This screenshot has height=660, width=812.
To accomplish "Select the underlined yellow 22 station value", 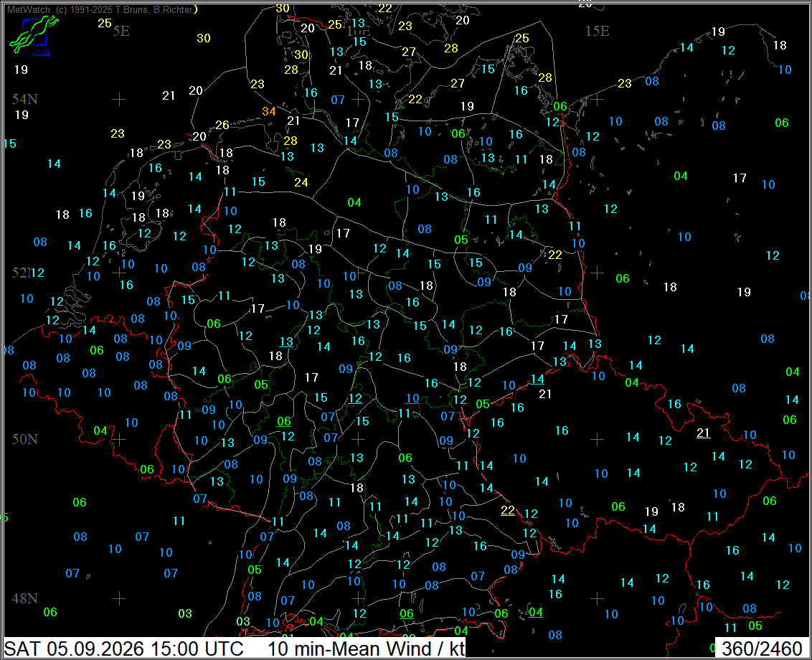I will pyautogui.click(x=508, y=510).
